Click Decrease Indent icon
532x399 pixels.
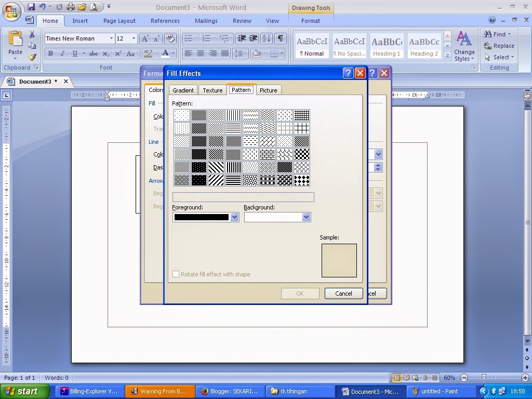pyautogui.click(x=241, y=38)
